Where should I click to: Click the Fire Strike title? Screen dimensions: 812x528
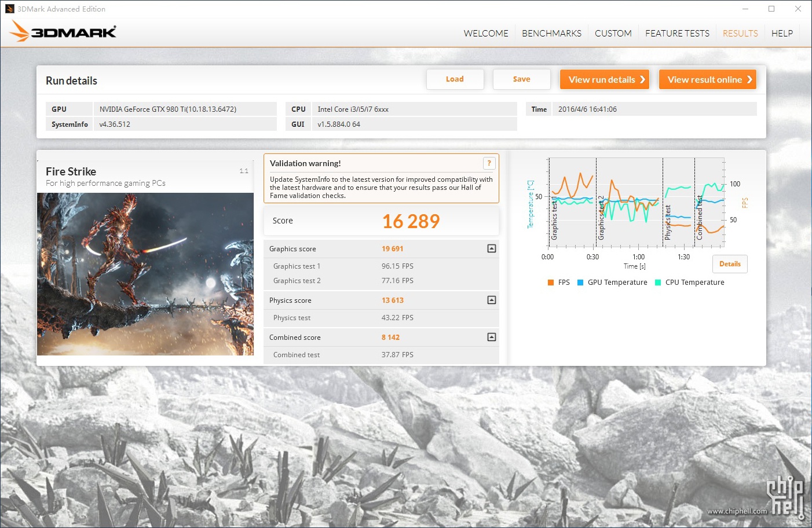[71, 171]
